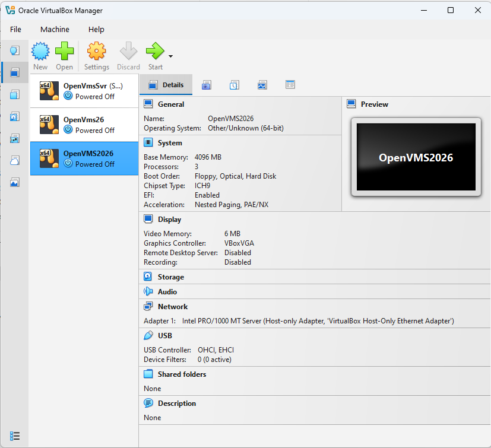Viewport: 491px width, 448px height.
Task: Open Settings with the gear icon
Action: [96, 51]
